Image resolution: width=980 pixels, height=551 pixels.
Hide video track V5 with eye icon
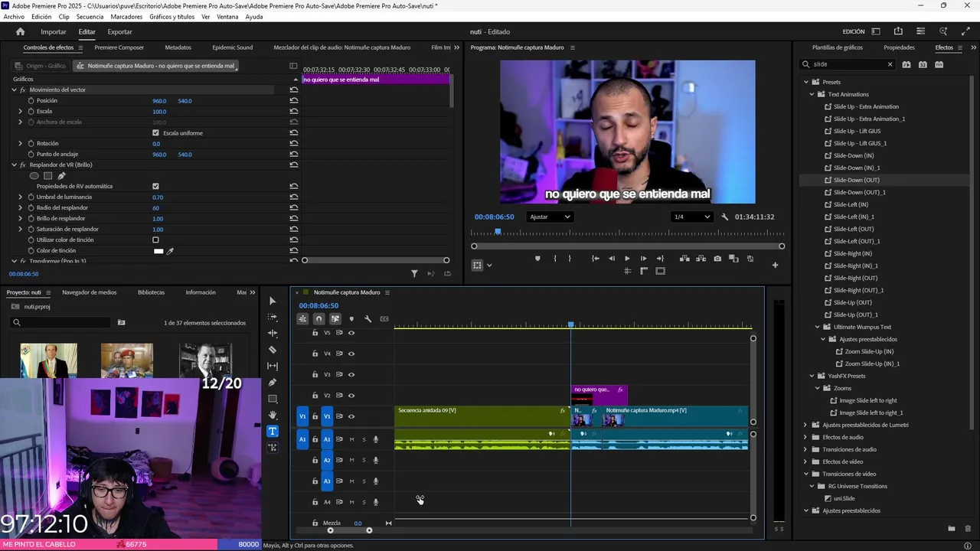[351, 333]
